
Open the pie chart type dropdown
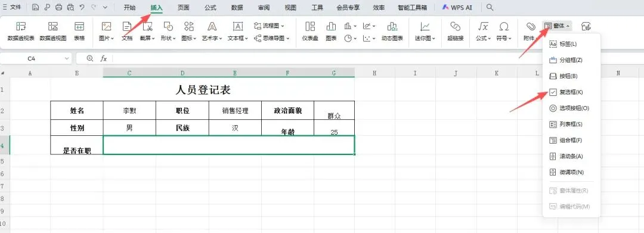[x=351, y=38]
